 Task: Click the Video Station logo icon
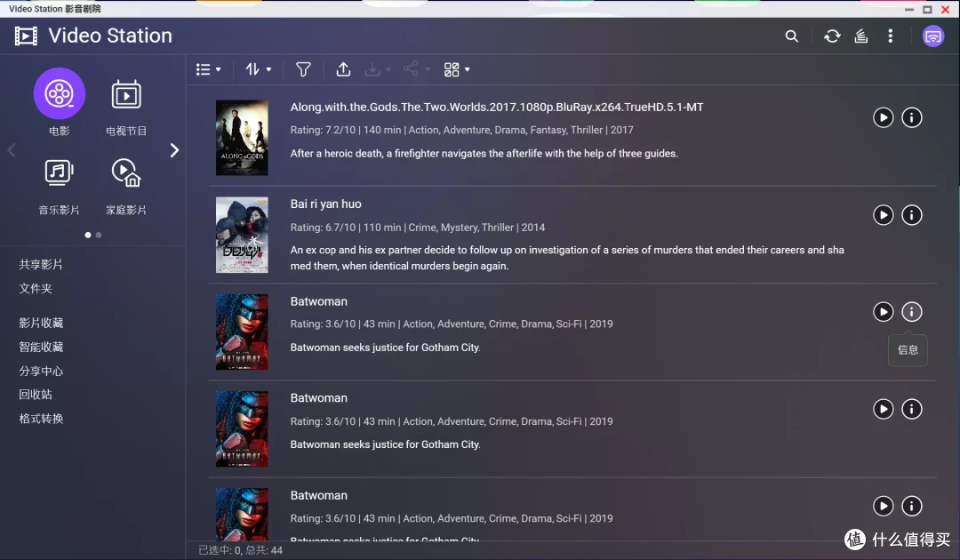[26, 36]
